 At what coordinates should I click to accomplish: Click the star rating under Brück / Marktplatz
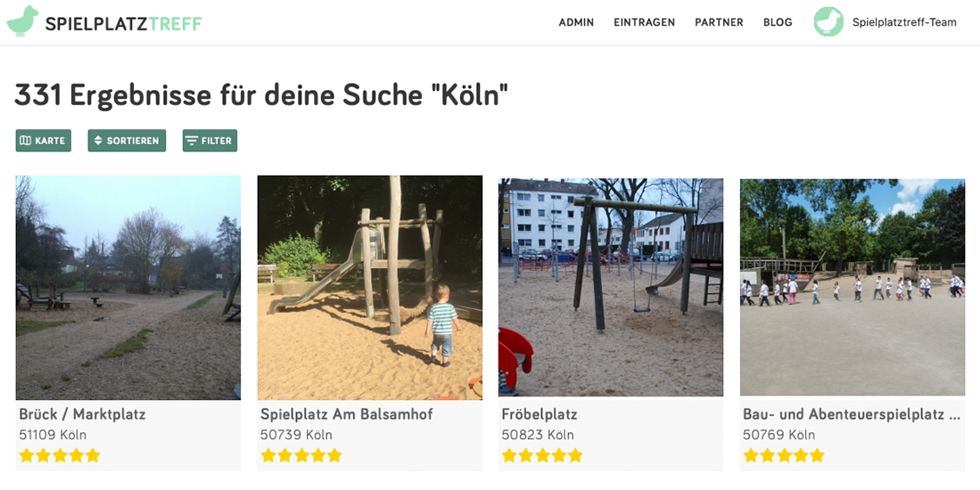point(60,455)
